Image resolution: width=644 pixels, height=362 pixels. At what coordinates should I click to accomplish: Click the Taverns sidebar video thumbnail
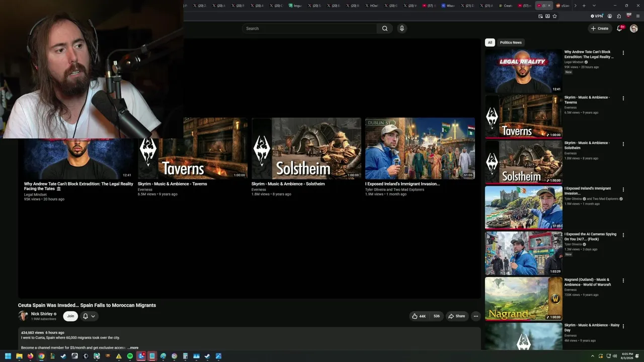pyautogui.click(x=523, y=116)
